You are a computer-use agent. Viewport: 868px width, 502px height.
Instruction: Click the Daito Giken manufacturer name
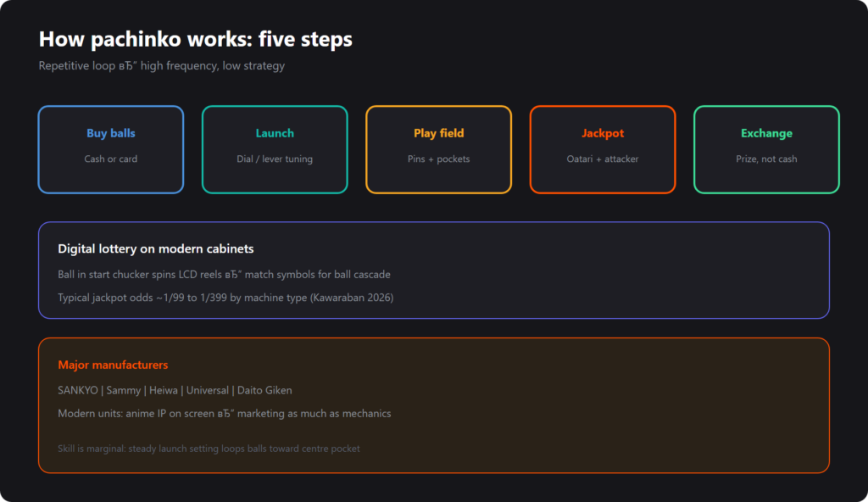coord(264,390)
